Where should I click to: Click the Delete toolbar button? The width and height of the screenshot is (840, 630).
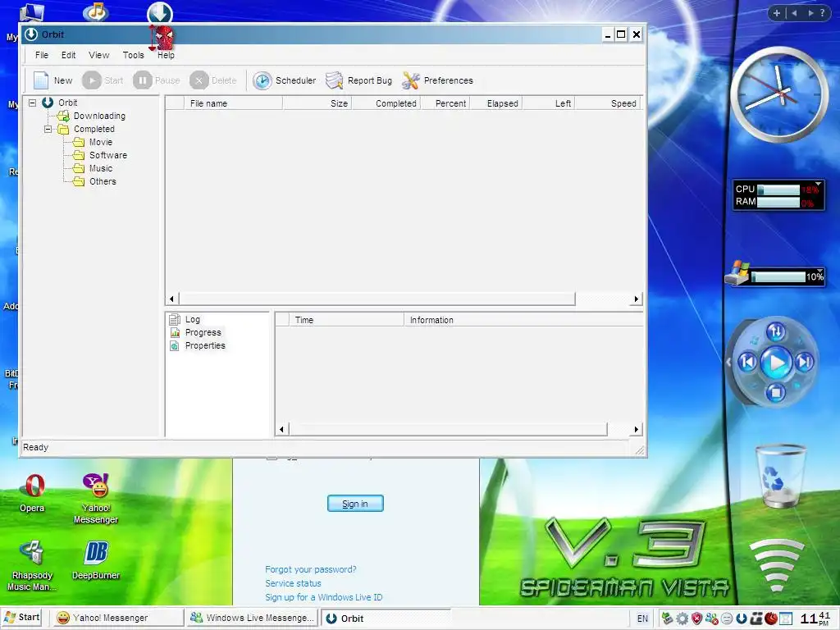[x=212, y=80]
